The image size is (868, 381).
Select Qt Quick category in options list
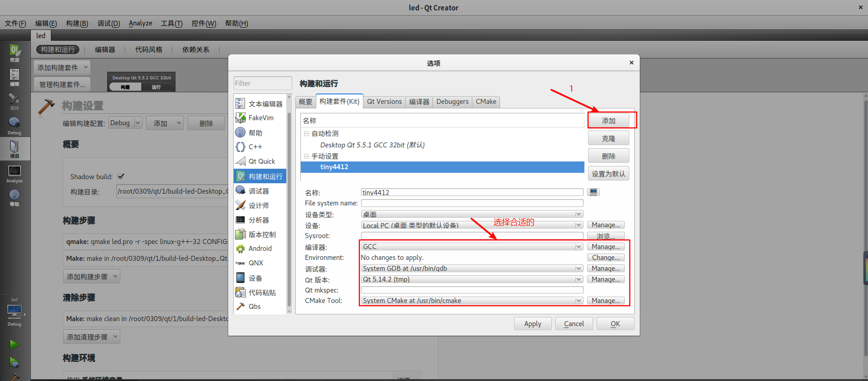[260, 161]
